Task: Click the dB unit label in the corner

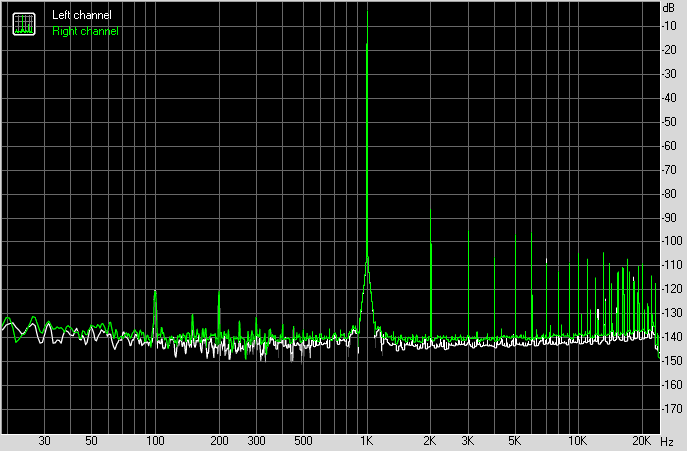Action: tap(669, 7)
